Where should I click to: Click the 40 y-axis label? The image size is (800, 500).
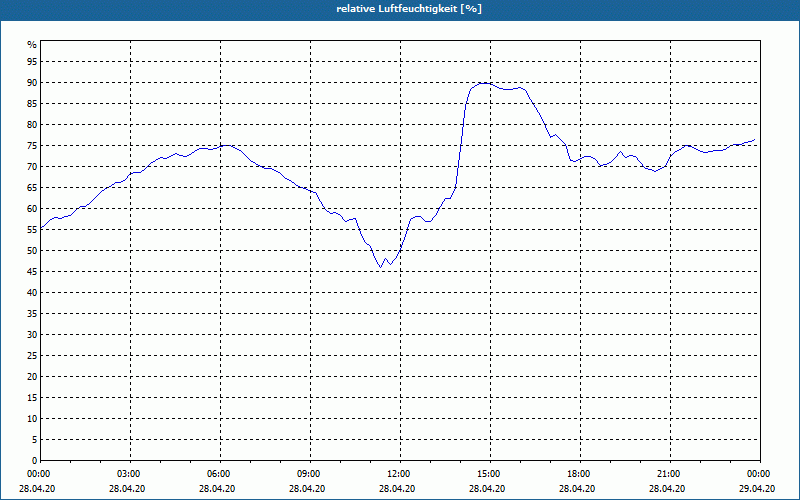(32, 292)
